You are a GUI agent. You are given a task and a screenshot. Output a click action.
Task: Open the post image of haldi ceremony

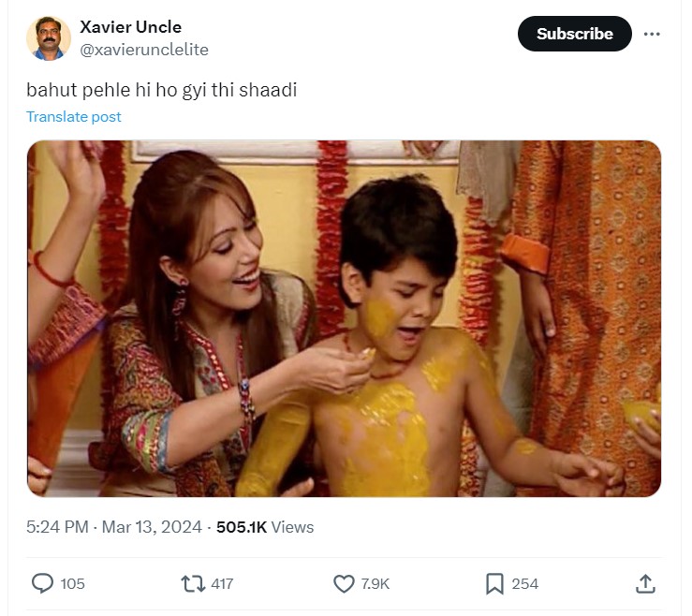click(344, 318)
